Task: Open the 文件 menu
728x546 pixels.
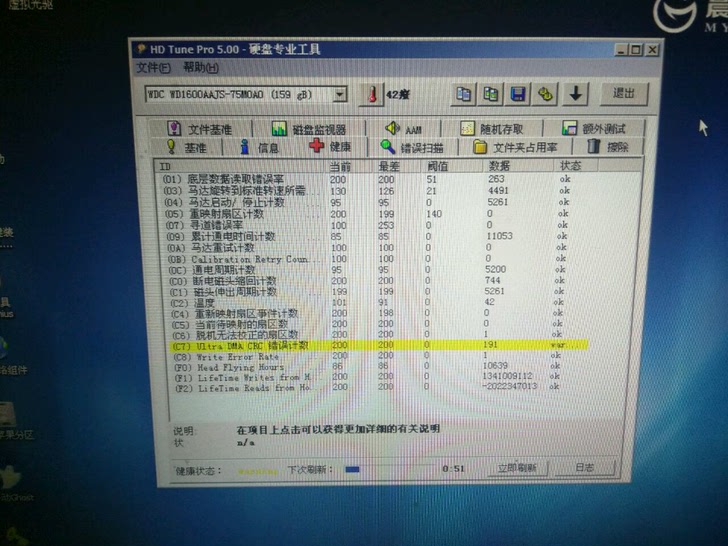Action: pyautogui.click(x=154, y=68)
